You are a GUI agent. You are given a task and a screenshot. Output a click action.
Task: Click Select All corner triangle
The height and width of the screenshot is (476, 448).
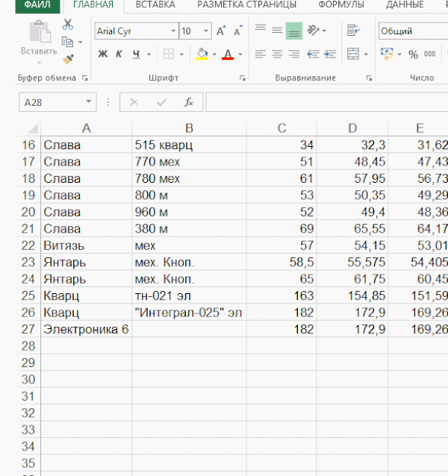pyautogui.click(x=33, y=128)
